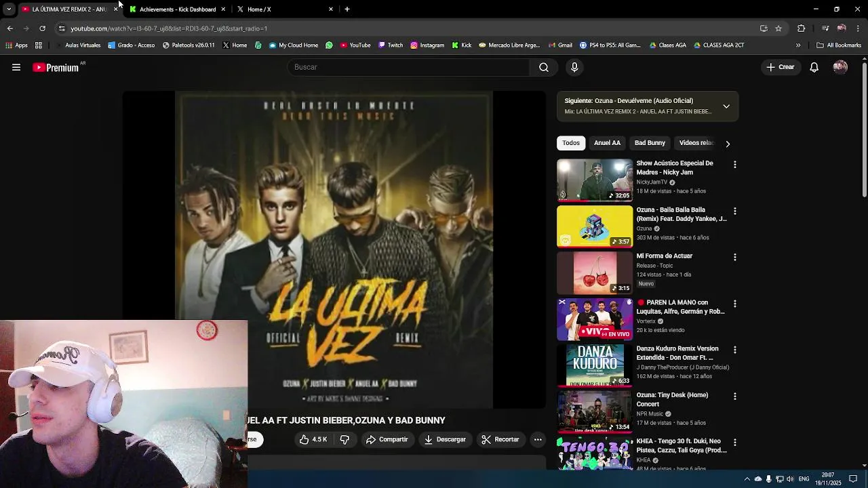The image size is (868, 488).
Task: Bookmark this page with the star icon
Action: (x=778, y=28)
